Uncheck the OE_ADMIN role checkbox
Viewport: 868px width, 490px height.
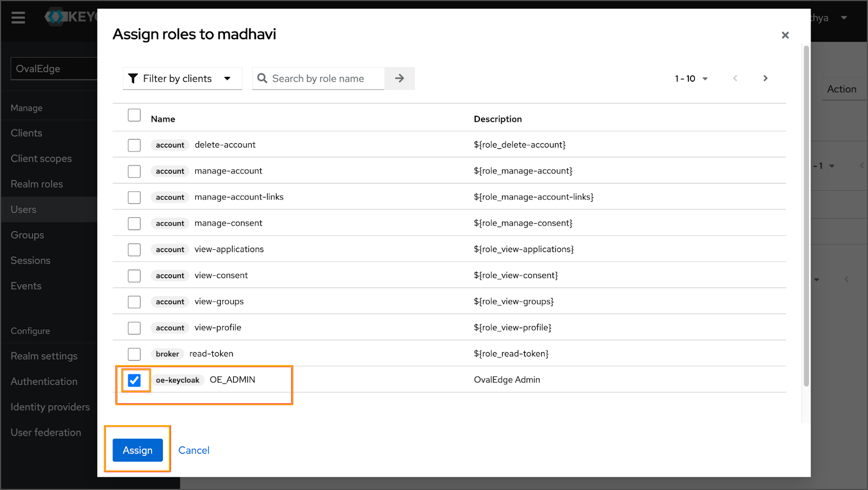134,380
